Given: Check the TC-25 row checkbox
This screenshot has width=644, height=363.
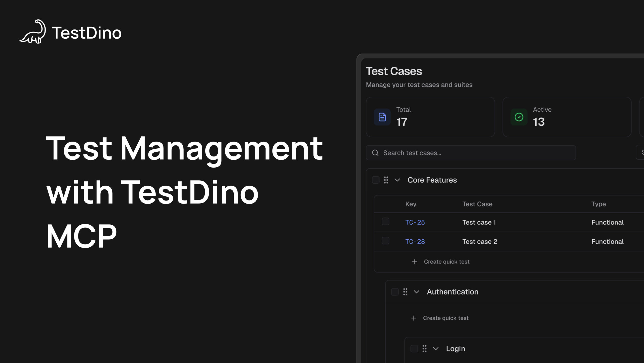Looking at the screenshot, I should point(385,221).
